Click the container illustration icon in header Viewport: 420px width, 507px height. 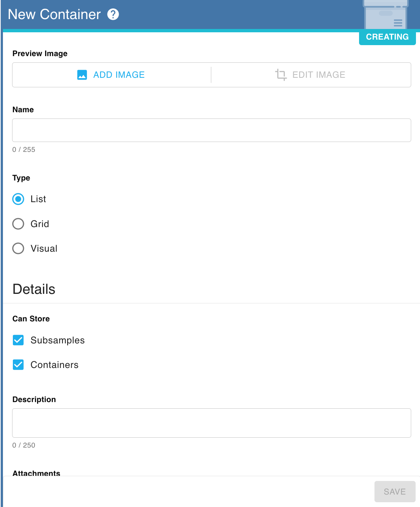pos(385,15)
